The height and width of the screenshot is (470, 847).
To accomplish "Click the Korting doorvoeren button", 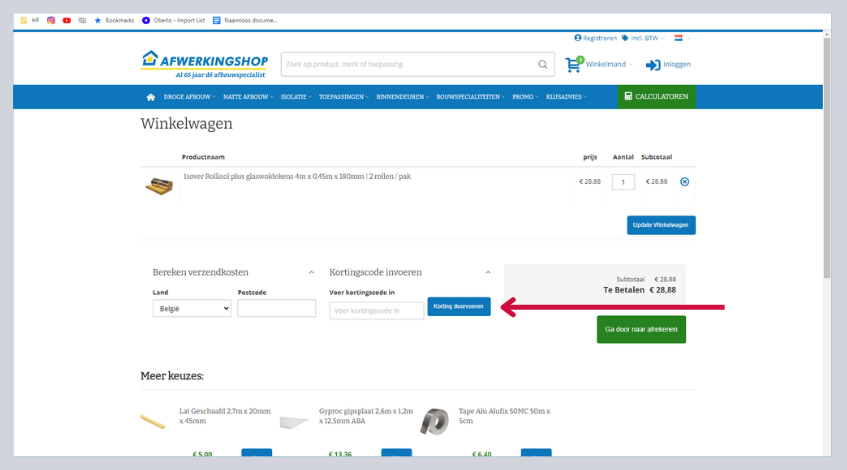I will [x=459, y=307].
